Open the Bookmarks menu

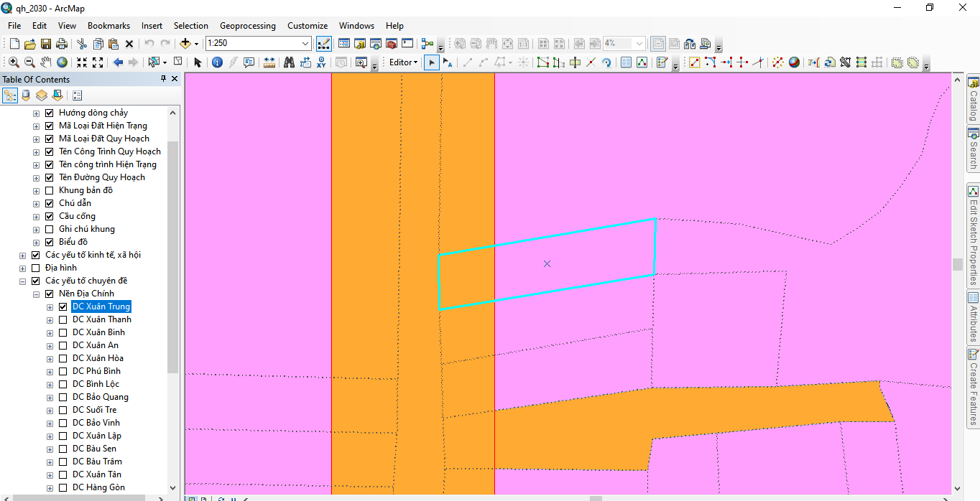pos(108,26)
